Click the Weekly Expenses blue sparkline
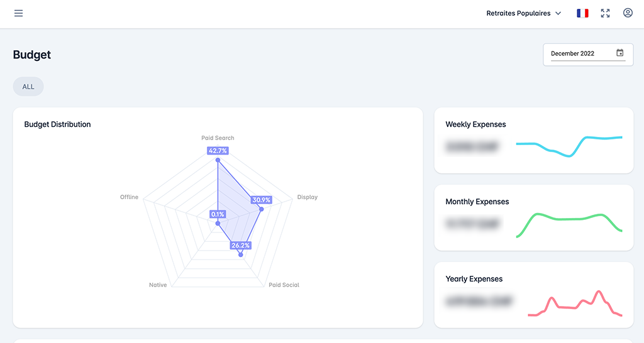The height and width of the screenshot is (343, 644). 569,146
